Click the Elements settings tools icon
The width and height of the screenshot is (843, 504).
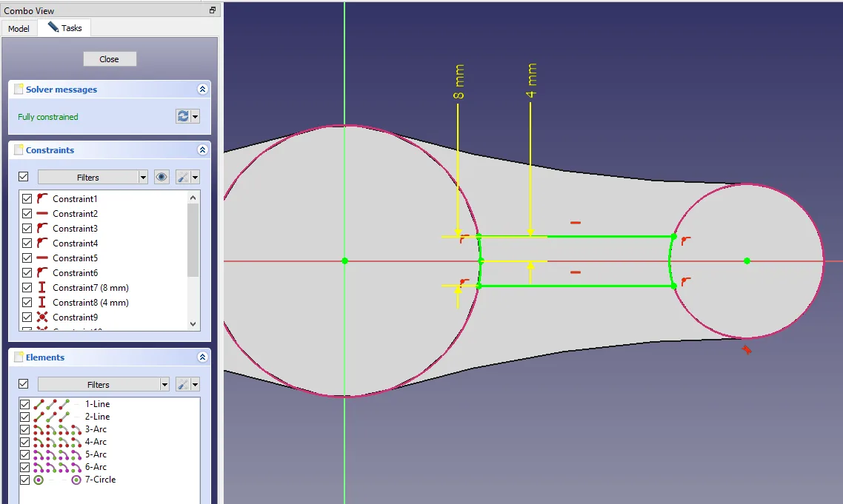(x=182, y=384)
